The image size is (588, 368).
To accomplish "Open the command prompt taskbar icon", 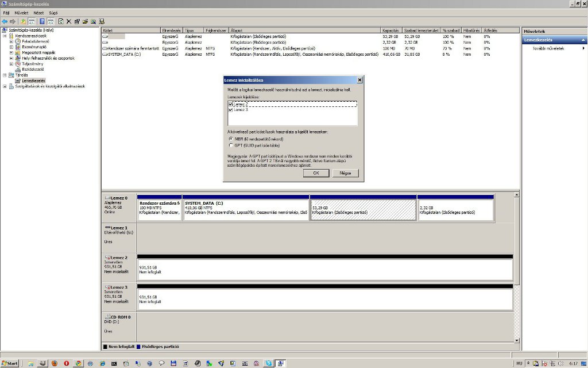I will click(x=114, y=363).
